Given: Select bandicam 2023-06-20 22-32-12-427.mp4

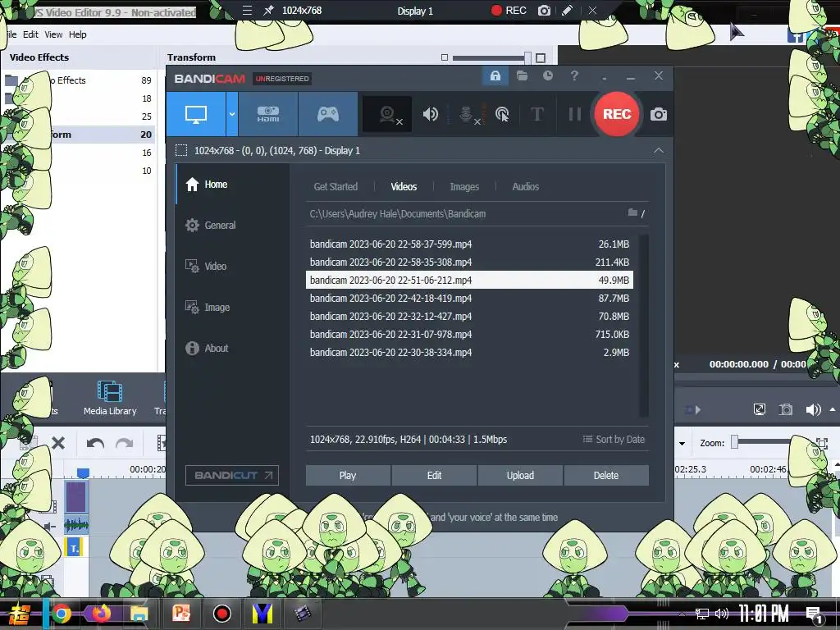Looking at the screenshot, I should [x=469, y=316].
